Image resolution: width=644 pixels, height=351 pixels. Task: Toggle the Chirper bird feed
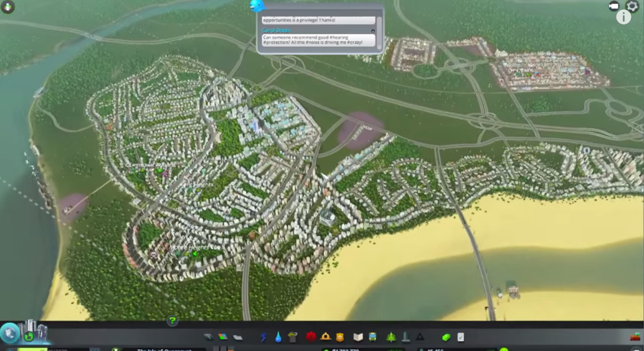(257, 5)
